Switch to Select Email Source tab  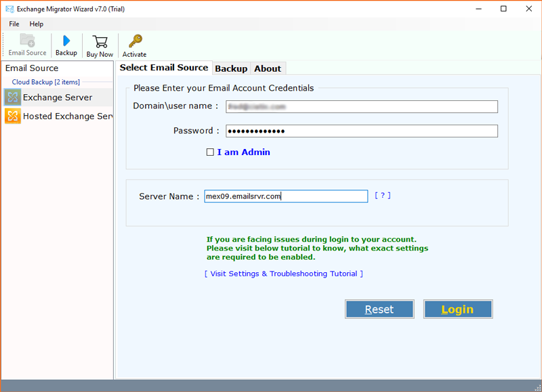coord(164,68)
